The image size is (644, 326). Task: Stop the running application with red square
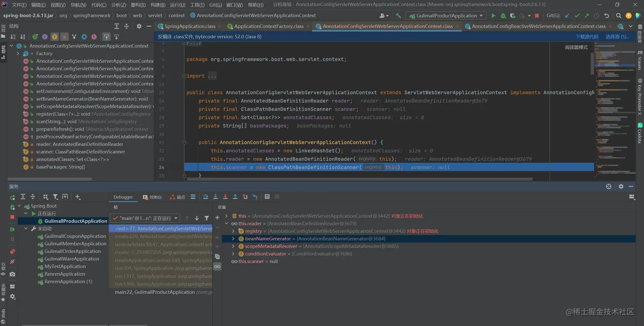tap(537, 16)
